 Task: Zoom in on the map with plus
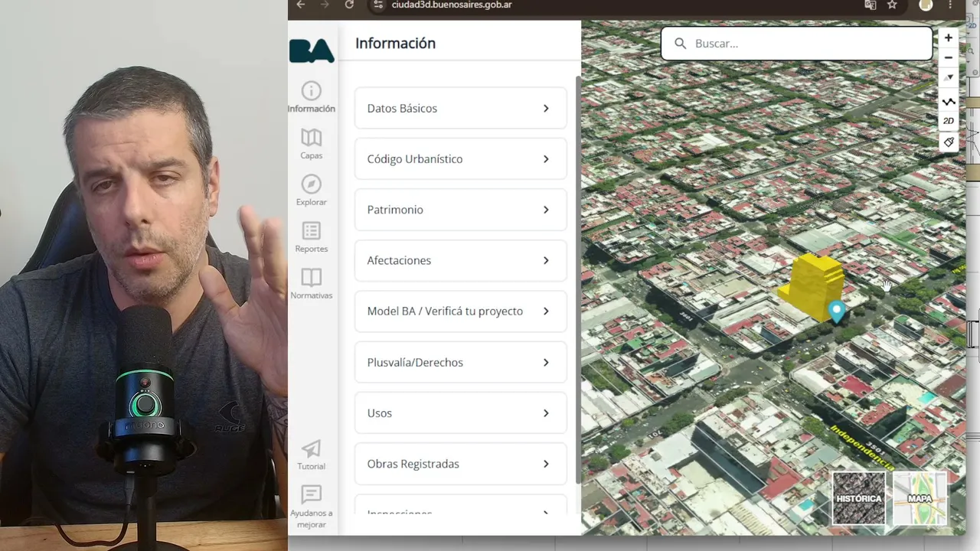(949, 37)
